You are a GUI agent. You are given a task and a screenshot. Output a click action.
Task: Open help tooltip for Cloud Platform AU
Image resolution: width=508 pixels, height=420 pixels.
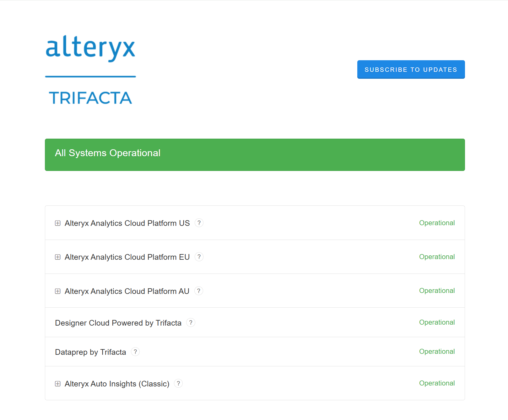click(x=199, y=291)
